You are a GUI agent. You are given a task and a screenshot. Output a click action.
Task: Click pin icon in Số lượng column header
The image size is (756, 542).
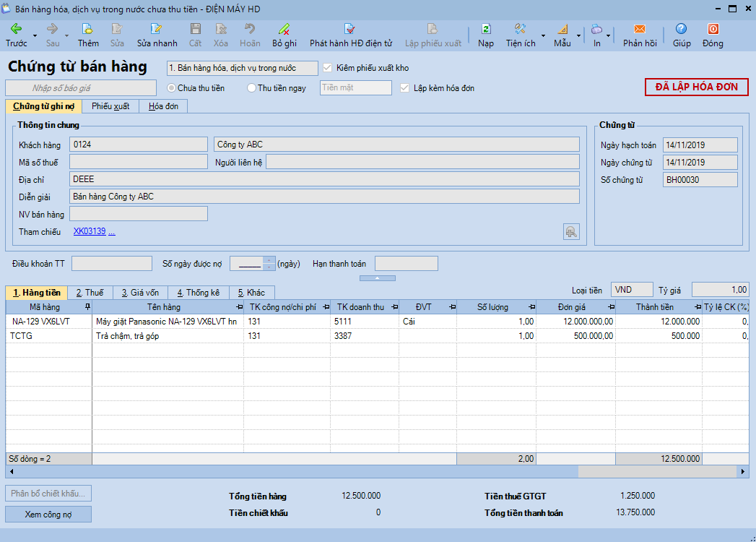point(531,307)
